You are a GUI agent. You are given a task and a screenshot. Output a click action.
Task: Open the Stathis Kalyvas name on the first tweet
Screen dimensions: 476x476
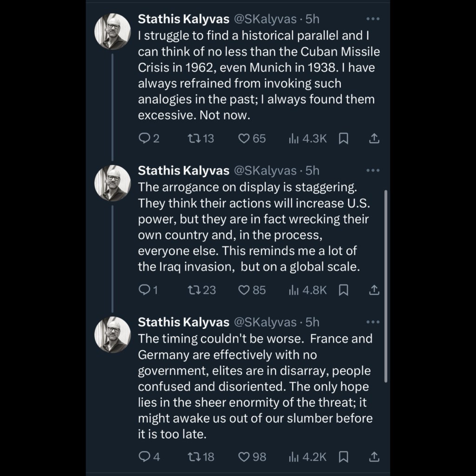[183, 19]
